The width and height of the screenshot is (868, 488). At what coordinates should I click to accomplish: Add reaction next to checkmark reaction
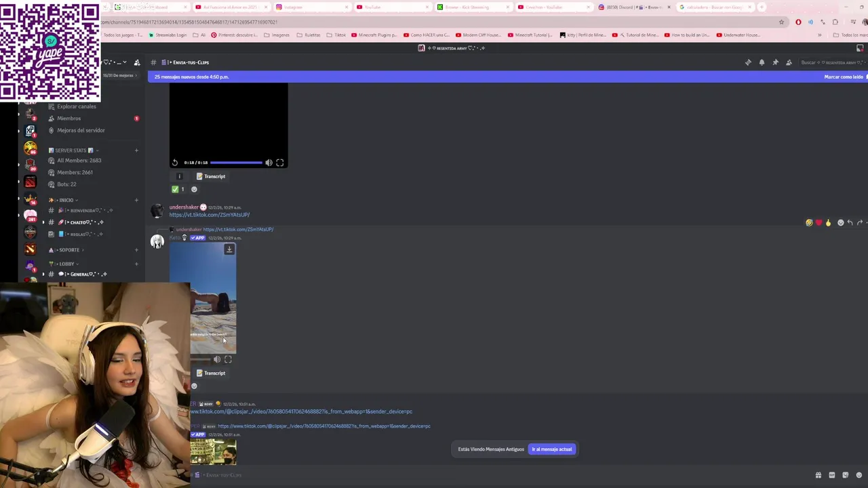point(194,189)
